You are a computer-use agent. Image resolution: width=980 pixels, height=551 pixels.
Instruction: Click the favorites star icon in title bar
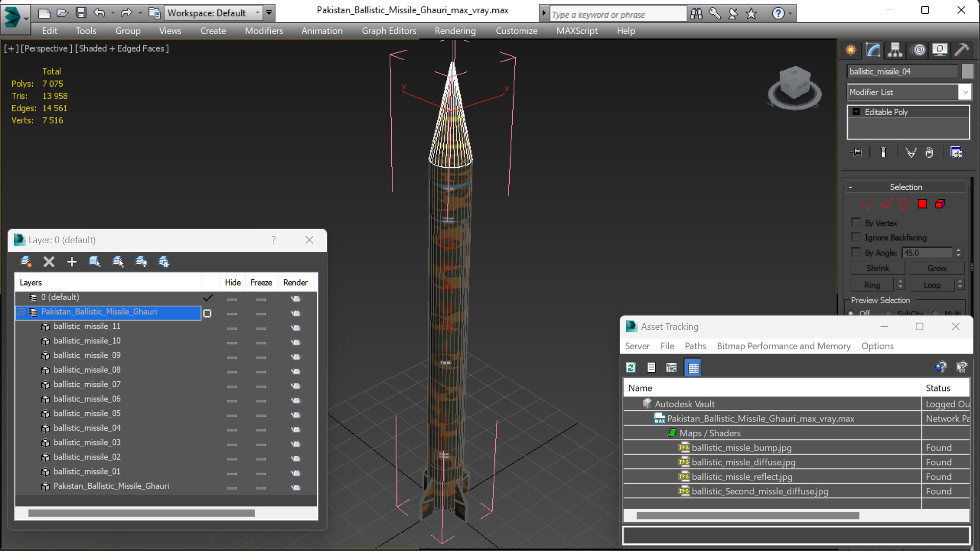pyautogui.click(x=751, y=14)
